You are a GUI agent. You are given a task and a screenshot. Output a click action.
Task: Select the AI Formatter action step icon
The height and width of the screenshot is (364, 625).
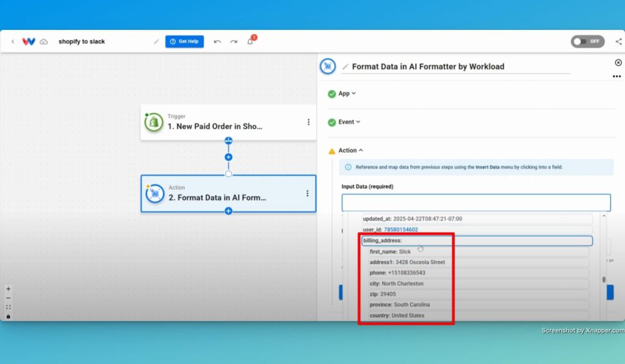point(154,193)
